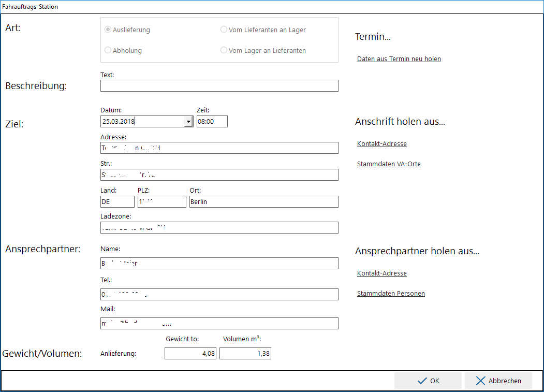Open the Stammdaten VA-Orte link
This screenshot has width=544, height=392.
(x=389, y=164)
